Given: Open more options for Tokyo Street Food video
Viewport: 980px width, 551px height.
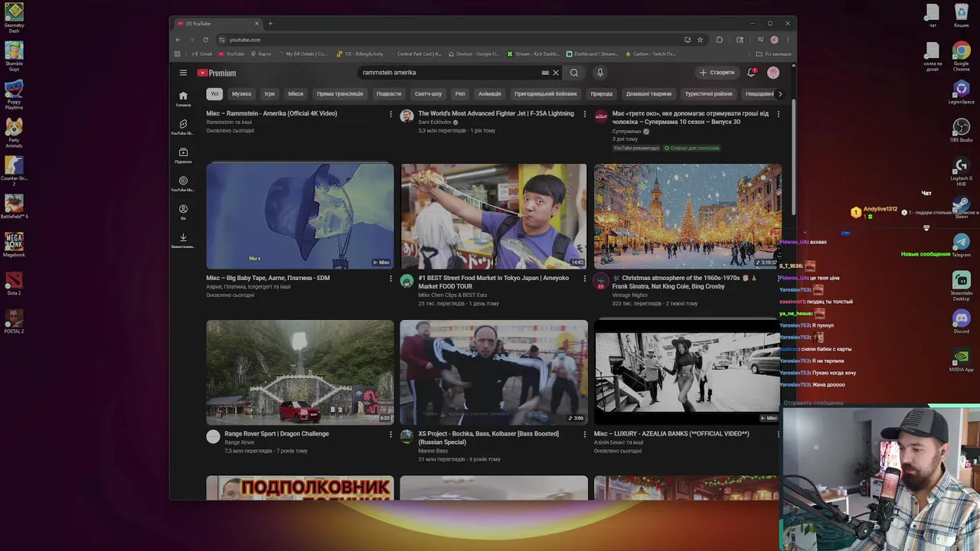Looking at the screenshot, I should point(585,279).
